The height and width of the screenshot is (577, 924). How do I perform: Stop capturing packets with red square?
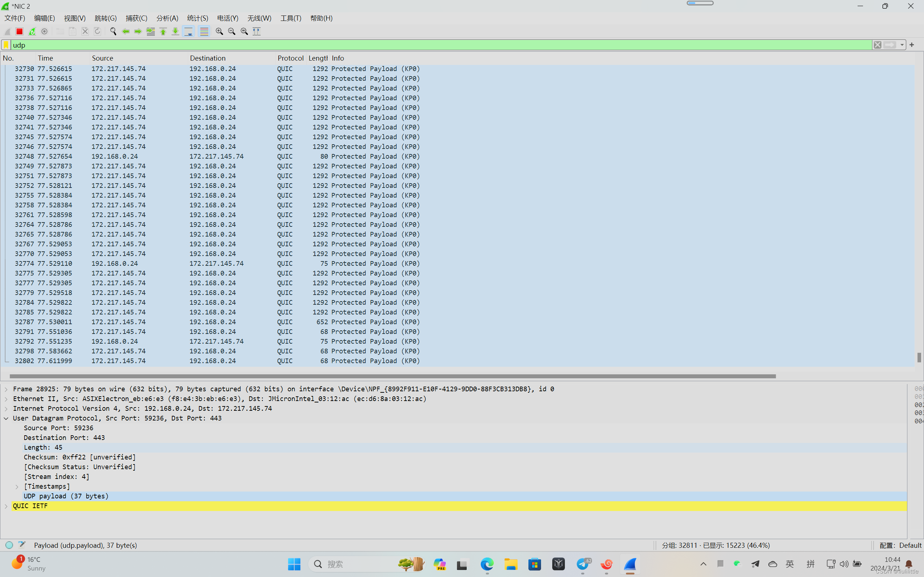point(19,31)
